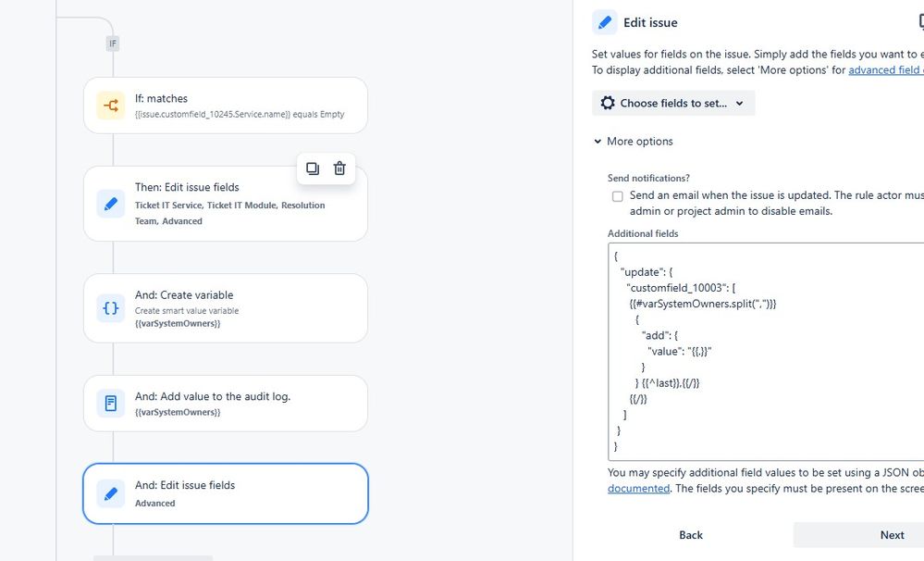The width and height of the screenshot is (924, 561).
Task: Click the trash icon to delete the action
Action: coord(339,168)
